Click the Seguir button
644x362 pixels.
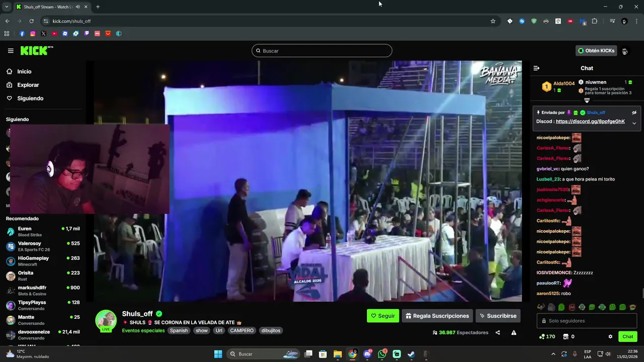[x=383, y=316]
